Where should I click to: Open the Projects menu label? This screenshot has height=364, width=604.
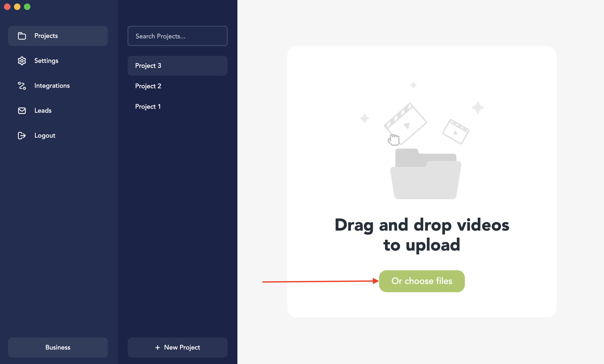click(46, 36)
